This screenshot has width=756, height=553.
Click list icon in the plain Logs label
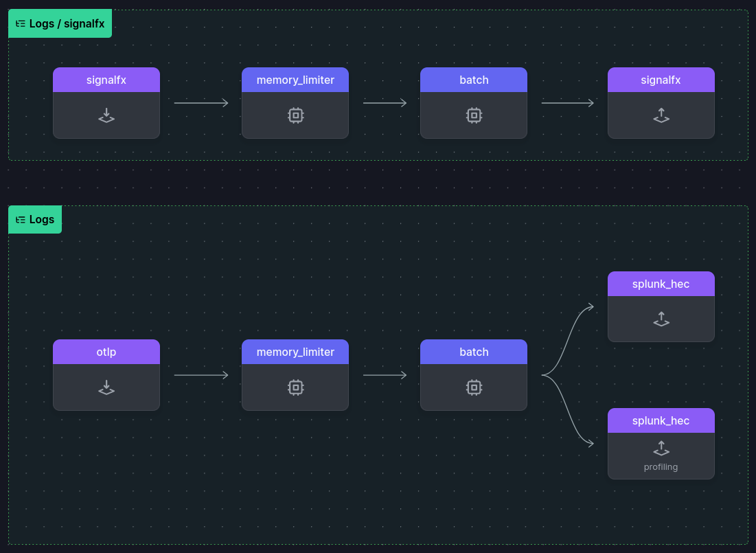(20, 220)
